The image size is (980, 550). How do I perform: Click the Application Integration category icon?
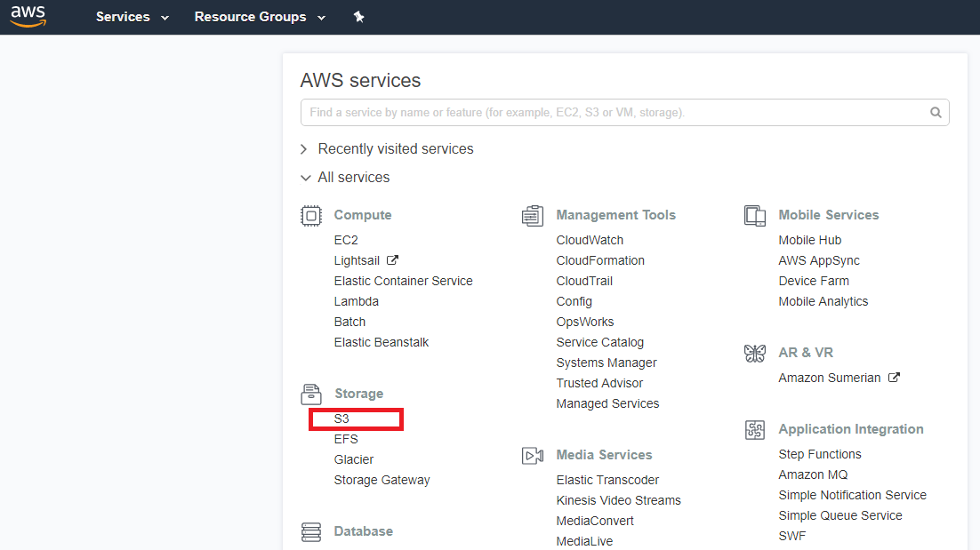coord(755,430)
